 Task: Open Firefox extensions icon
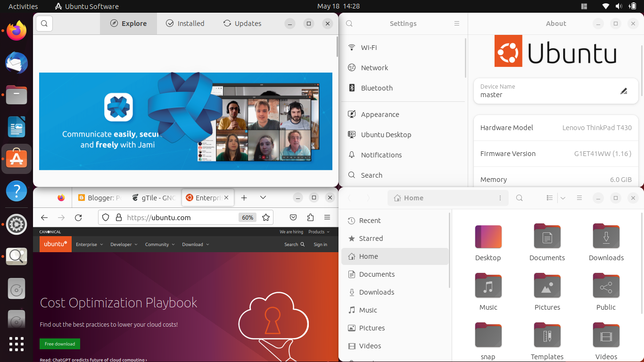pyautogui.click(x=310, y=217)
